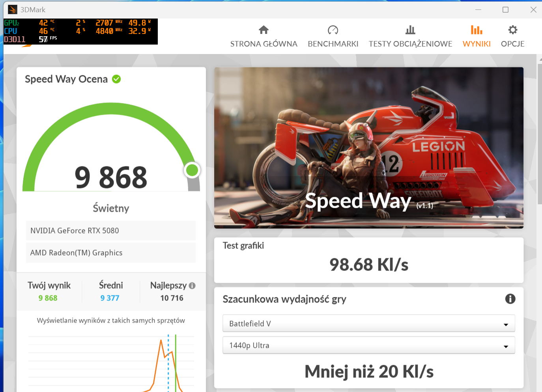Click the orange Wyniki results icon
Image resolution: width=542 pixels, height=392 pixels.
[x=477, y=30]
